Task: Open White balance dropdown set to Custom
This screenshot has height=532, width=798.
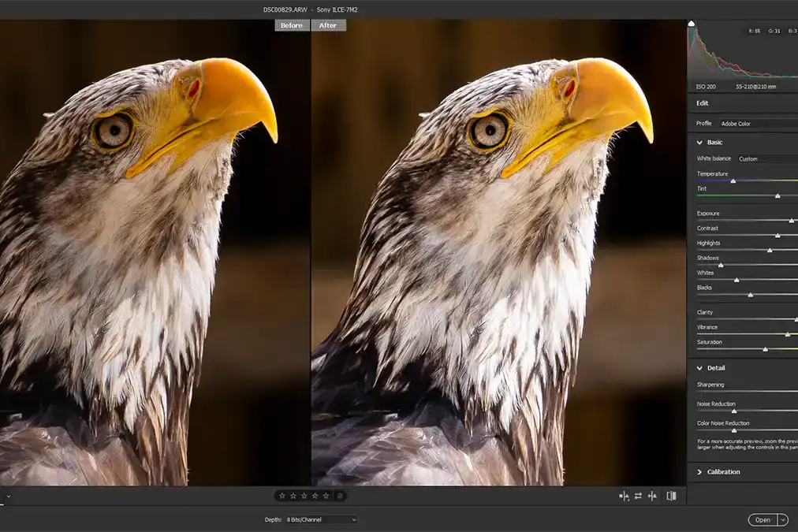Action: 767,158
